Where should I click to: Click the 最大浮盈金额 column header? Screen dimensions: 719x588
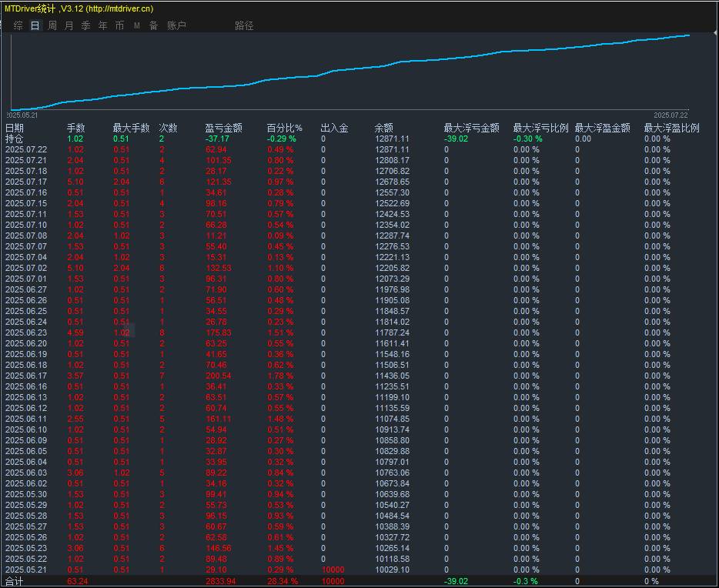[602, 128]
